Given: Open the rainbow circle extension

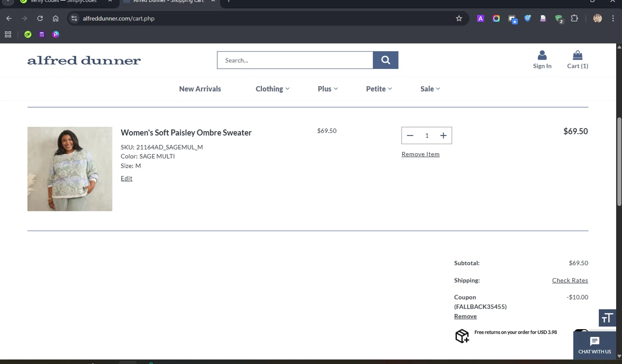Looking at the screenshot, I should coord(496,18).
